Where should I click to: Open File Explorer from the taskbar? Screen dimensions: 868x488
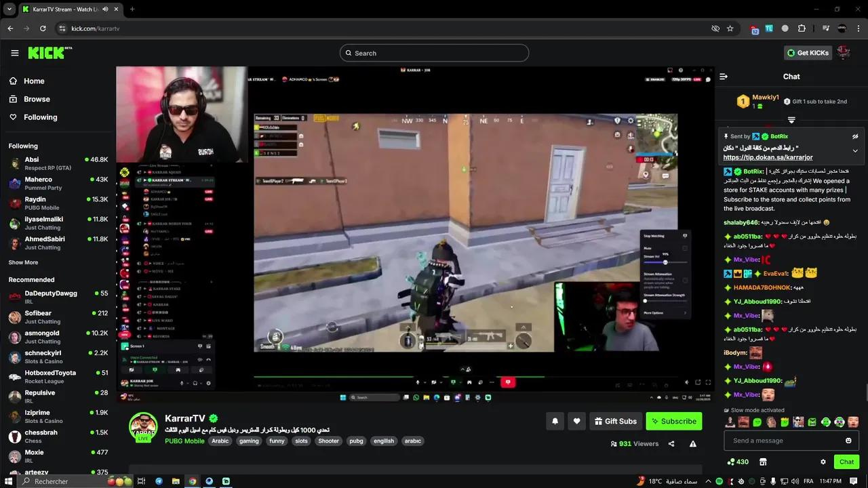[x=176, y=481]
